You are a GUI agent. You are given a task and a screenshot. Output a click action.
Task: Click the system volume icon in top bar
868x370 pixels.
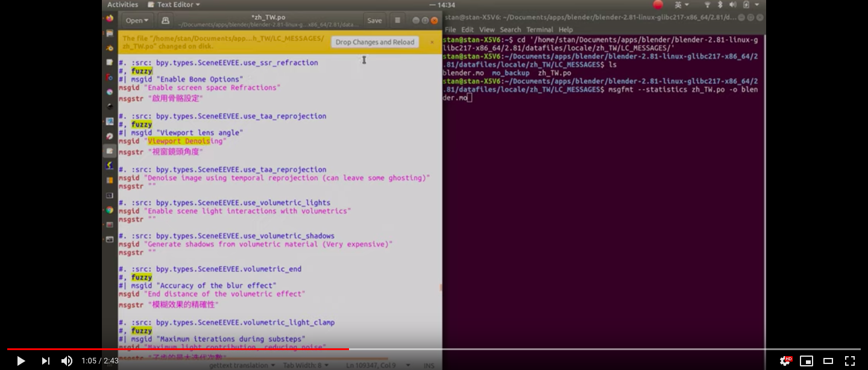coord(733,5)
